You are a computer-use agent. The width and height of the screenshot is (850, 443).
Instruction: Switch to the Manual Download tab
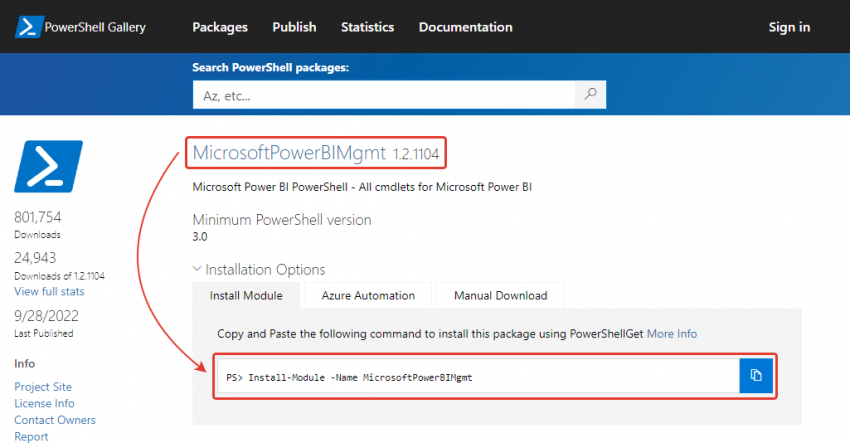pos(500,296)
